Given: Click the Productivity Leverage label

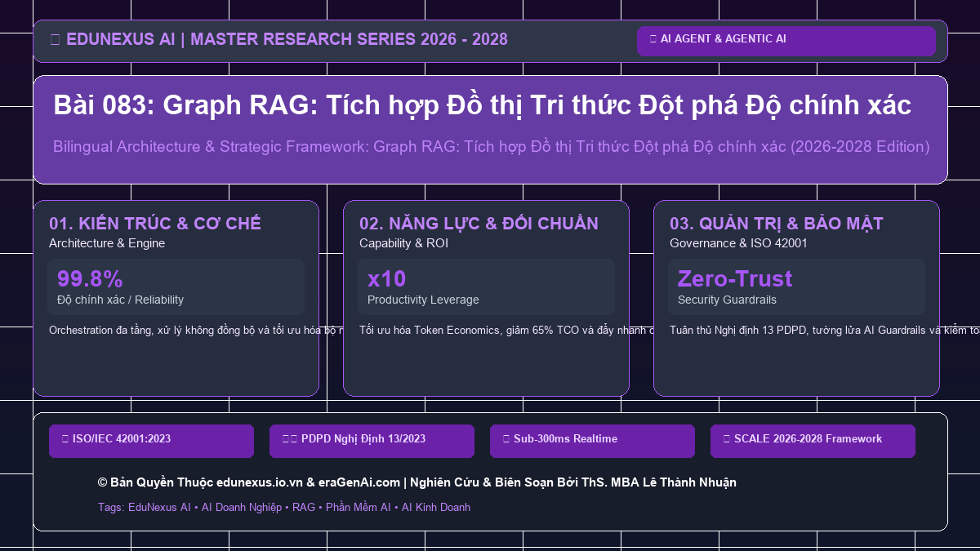Looking at the screenshot, I should [x=423, y=300].
